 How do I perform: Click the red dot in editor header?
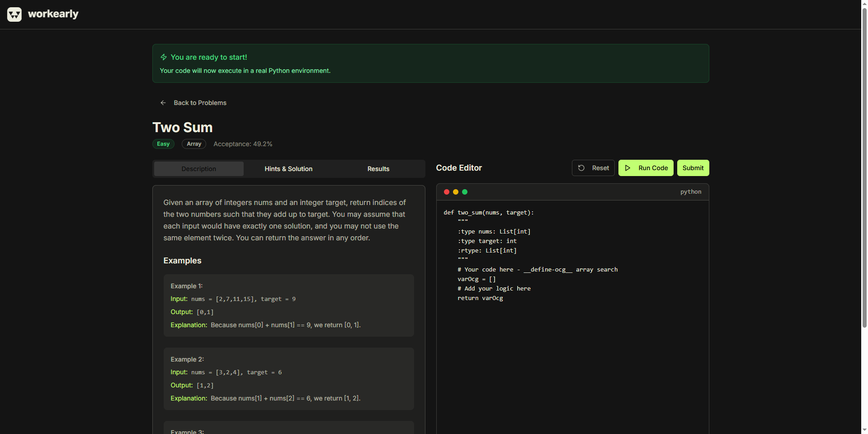[x=447, y=192]
